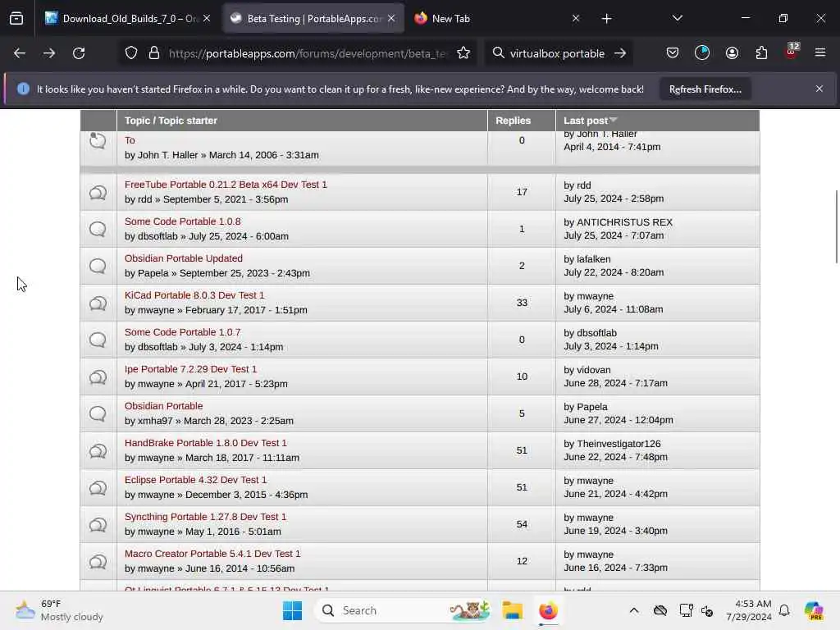Sort by the Replies column header
Viewport: 840px width, 630px height.
click(x=513, y=121)
